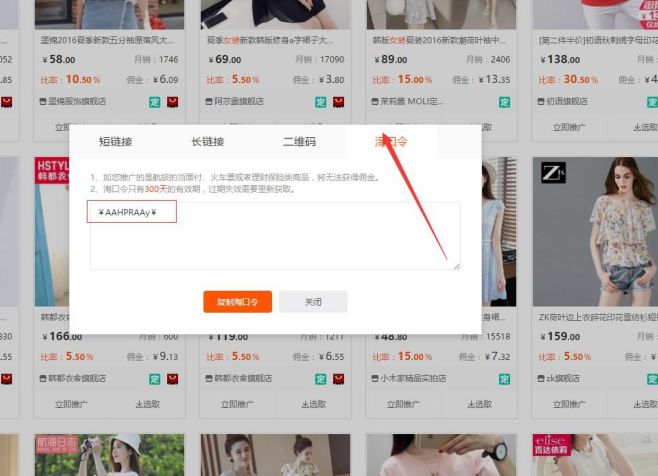The height and width of the screenshot is (476, 658).
Task: Click the orange 复制淘口令 button
Action: point(238,301)
